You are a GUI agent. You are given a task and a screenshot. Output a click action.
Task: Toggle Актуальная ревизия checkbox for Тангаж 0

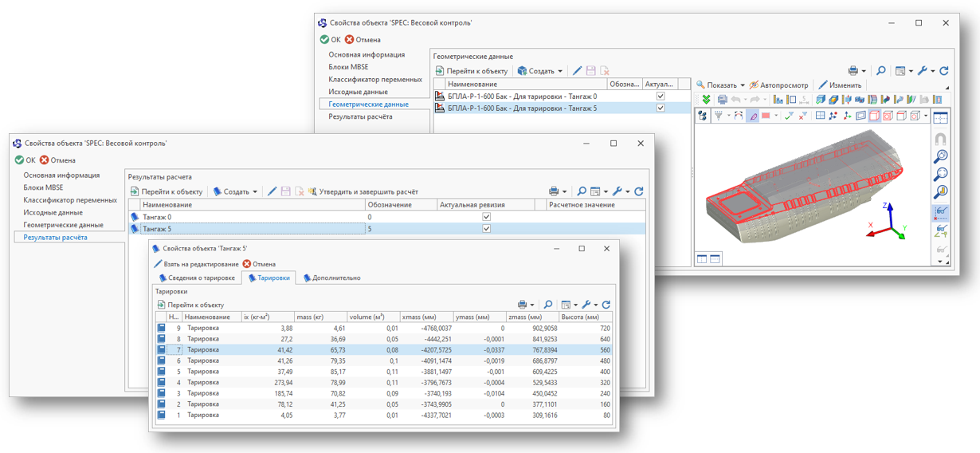point(487,217)
